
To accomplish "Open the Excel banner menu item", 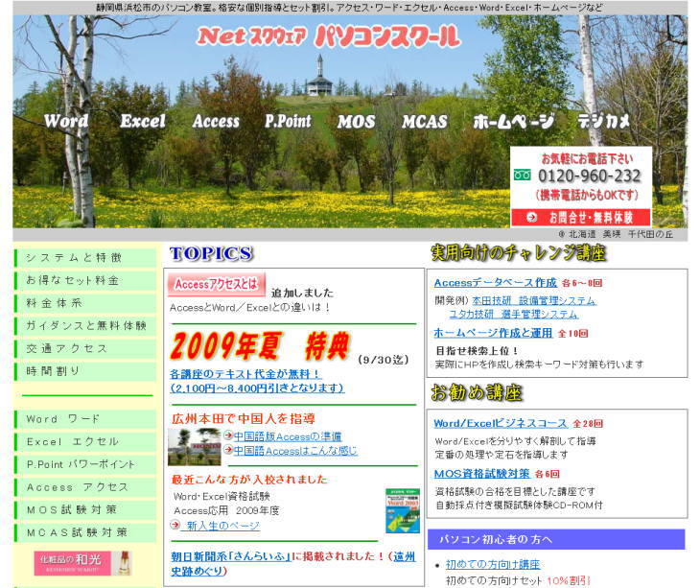I will (x=143, y=121).
